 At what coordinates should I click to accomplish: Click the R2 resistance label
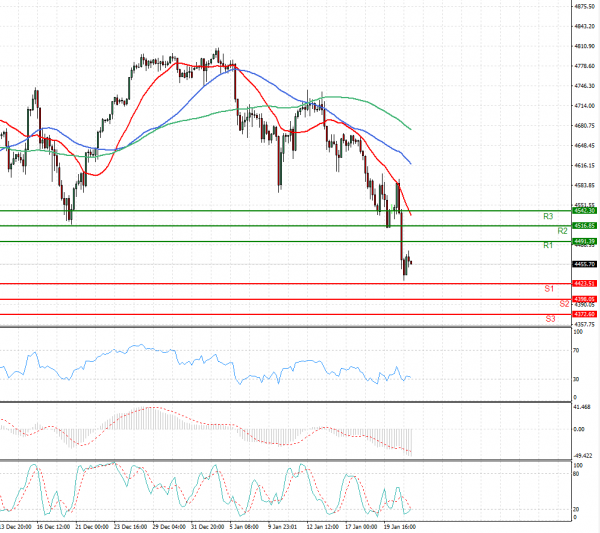click(562, 231)
